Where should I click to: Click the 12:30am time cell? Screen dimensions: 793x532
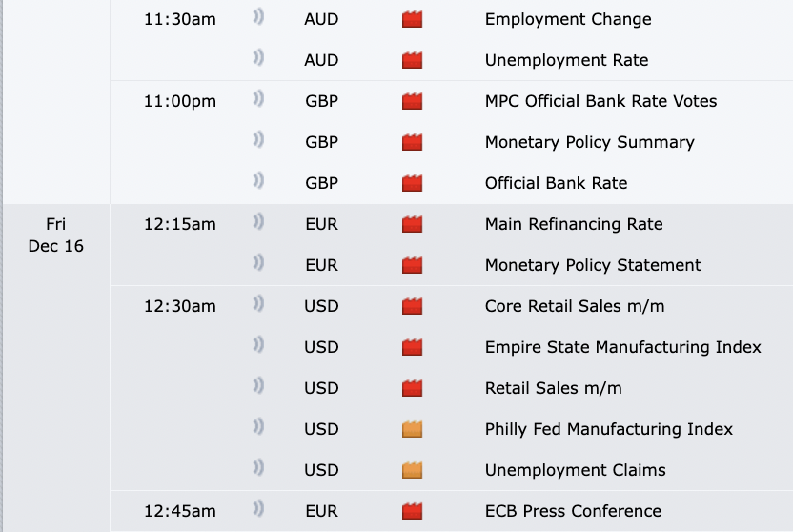tap(180, 306)
